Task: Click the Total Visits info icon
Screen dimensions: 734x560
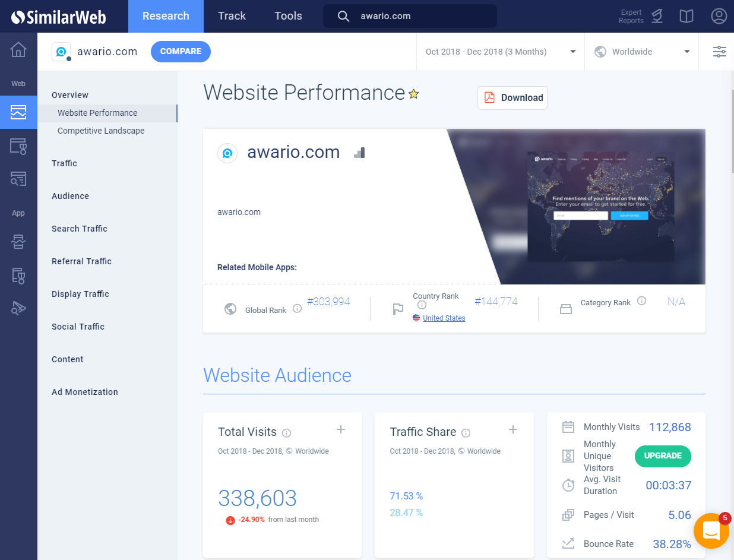Action: (x=287, y=433)
